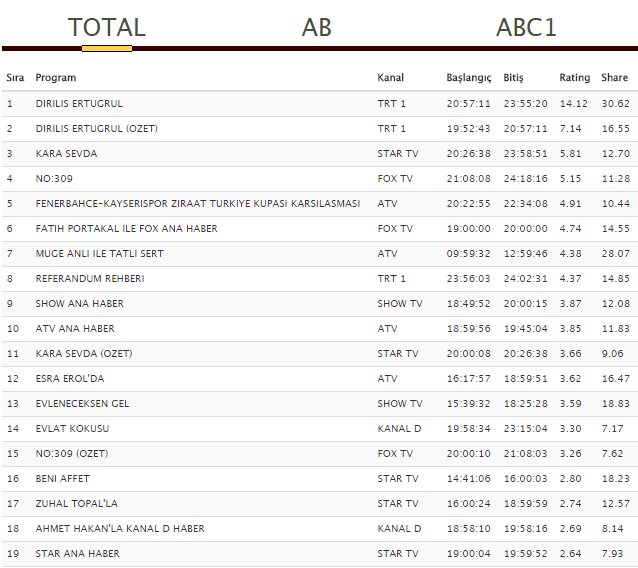Screen dimensions: 638x568
Task: Click rating value 4.37
Action: click(570, 279)
